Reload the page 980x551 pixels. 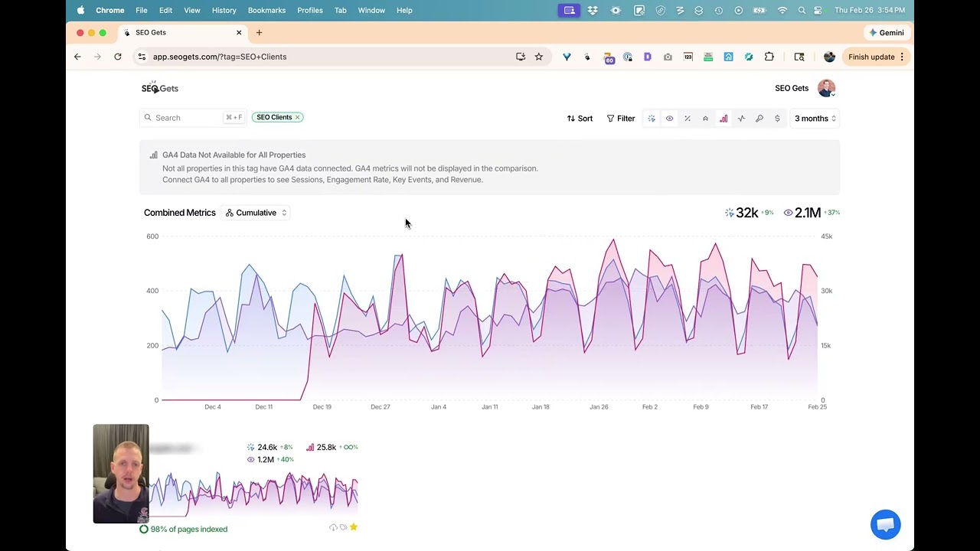[x=118, y=57]
